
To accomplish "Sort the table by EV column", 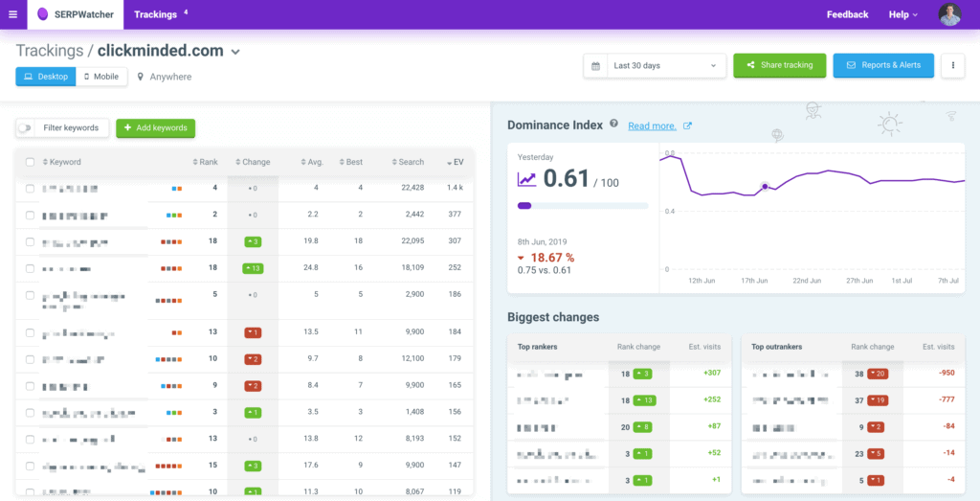I will click(457, 162).
